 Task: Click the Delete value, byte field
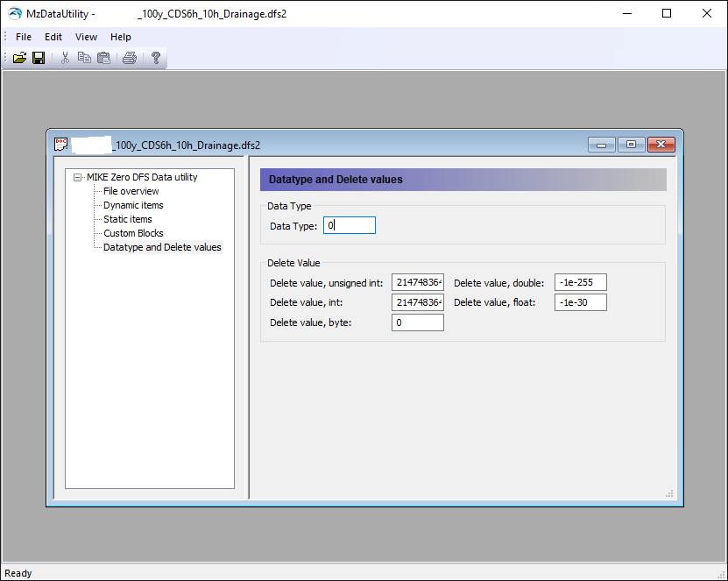tap(417, 322)
